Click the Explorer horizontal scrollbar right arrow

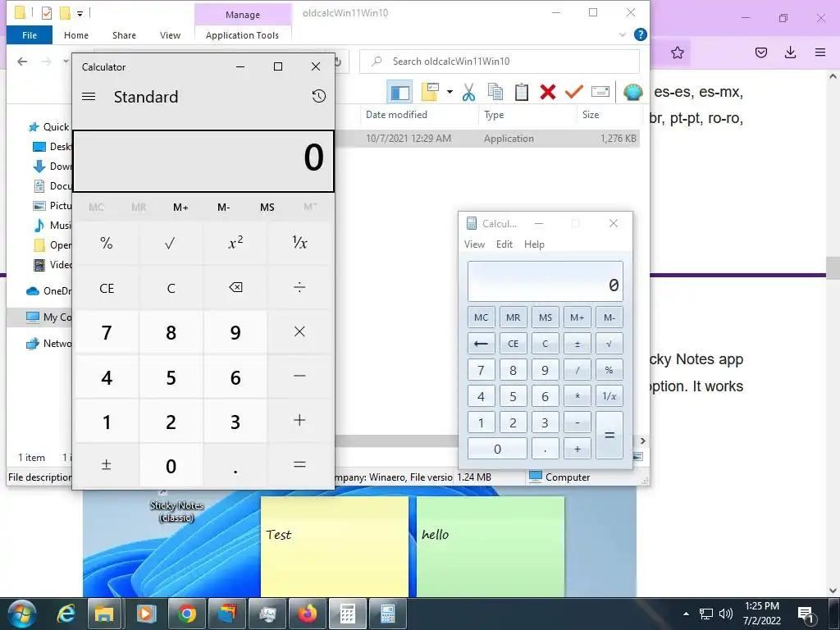tap(643, 441)
